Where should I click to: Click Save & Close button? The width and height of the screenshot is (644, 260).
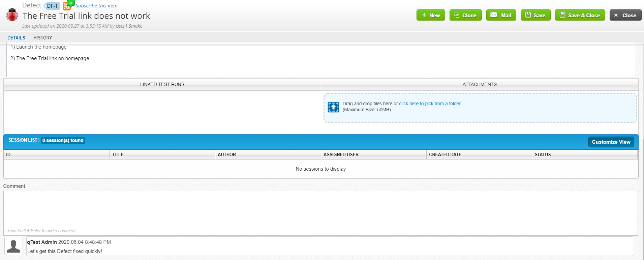(x=580, y=15)
